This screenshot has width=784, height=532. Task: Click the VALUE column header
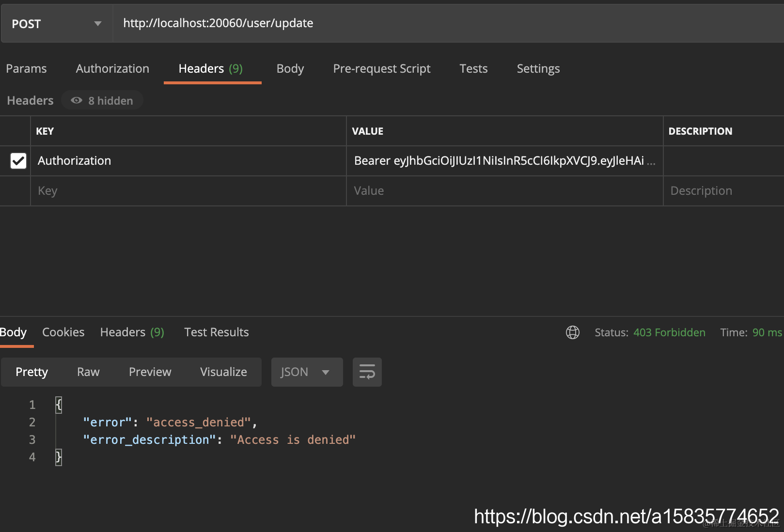click(x=368, y=131)
